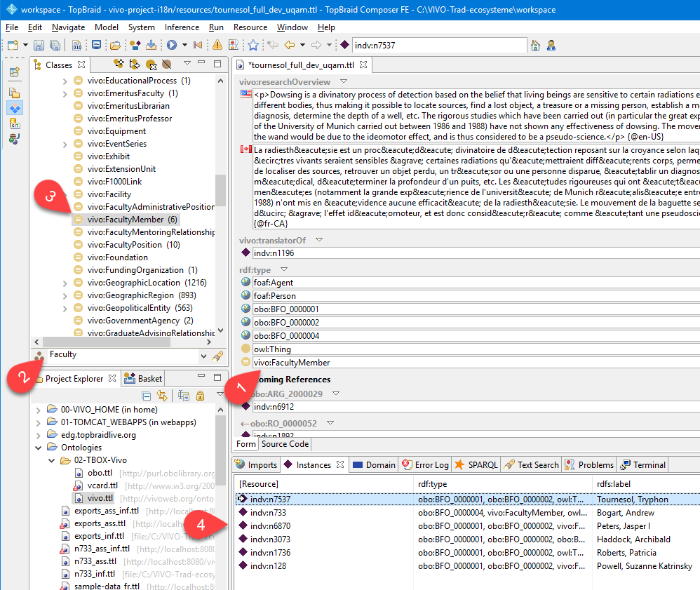700x590 pixels.
Task: Click the Link with Editor arrows icon
Action: click(161, 396)
